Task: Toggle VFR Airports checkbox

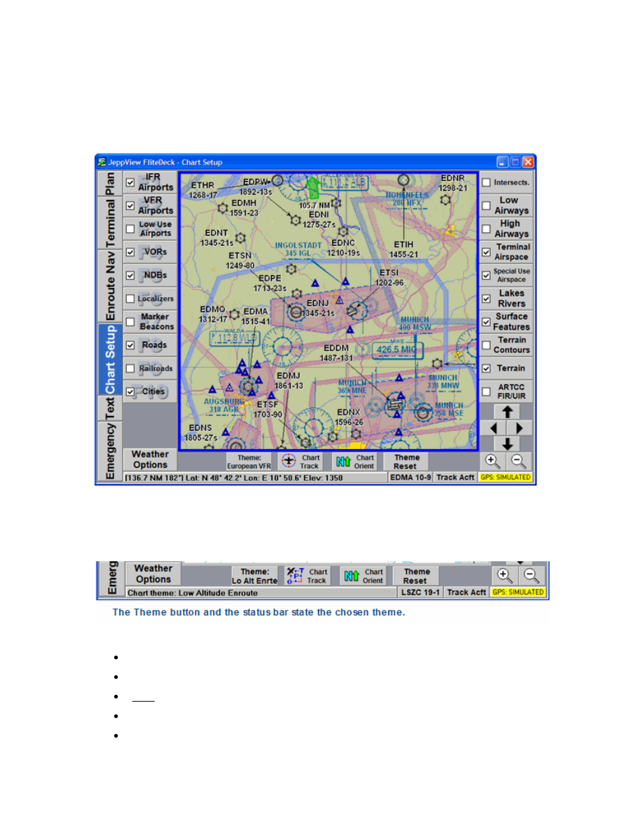Action: pyautogui.click(x=130, y=206)
